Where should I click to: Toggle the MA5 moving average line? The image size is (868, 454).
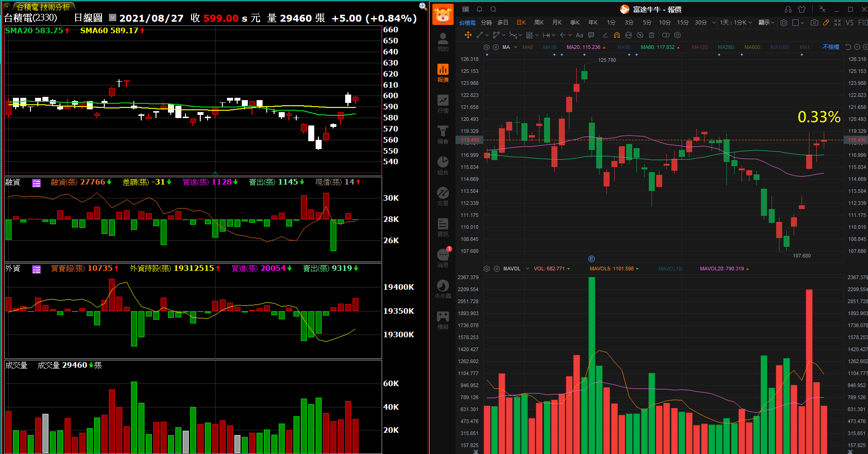point(528,47)
